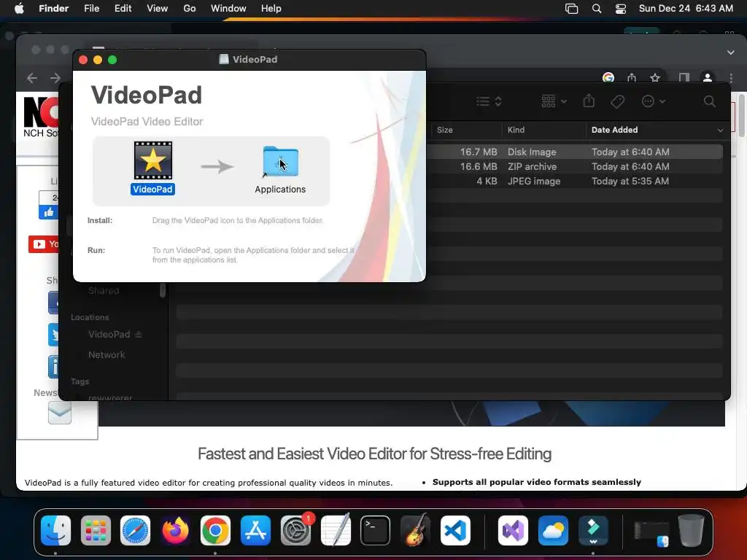Click Chrome share page icon
The image size is (747, 560).
tap(632, 77)
